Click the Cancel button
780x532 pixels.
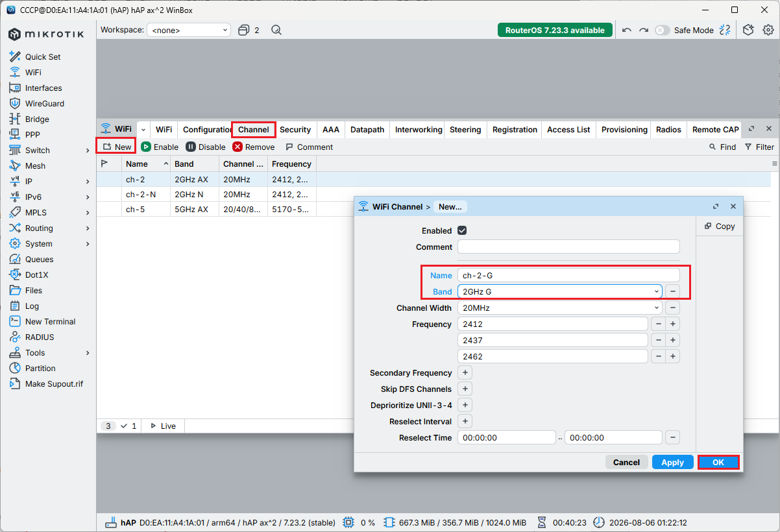[626, 462]
